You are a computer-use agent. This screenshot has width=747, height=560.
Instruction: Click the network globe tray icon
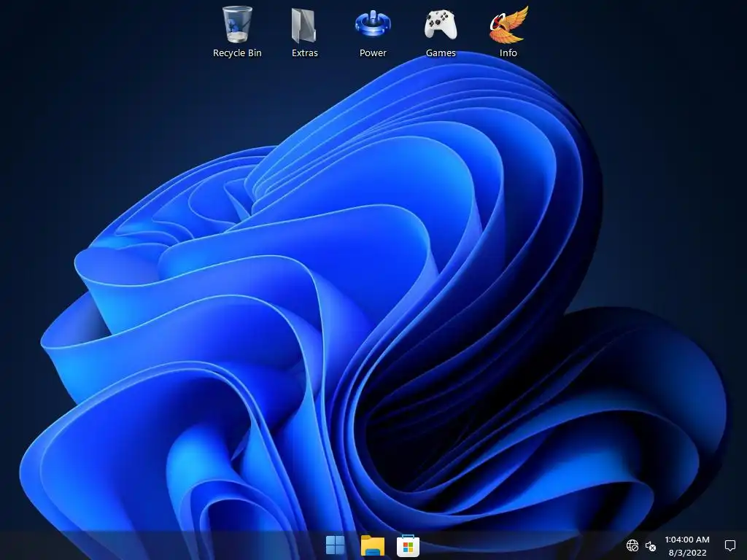632,545
